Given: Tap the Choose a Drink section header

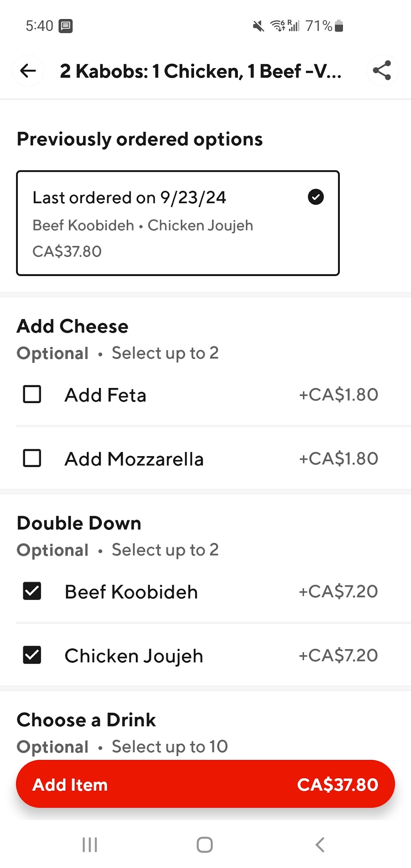Looking at the screenshot, I should [x=86, y=720].
